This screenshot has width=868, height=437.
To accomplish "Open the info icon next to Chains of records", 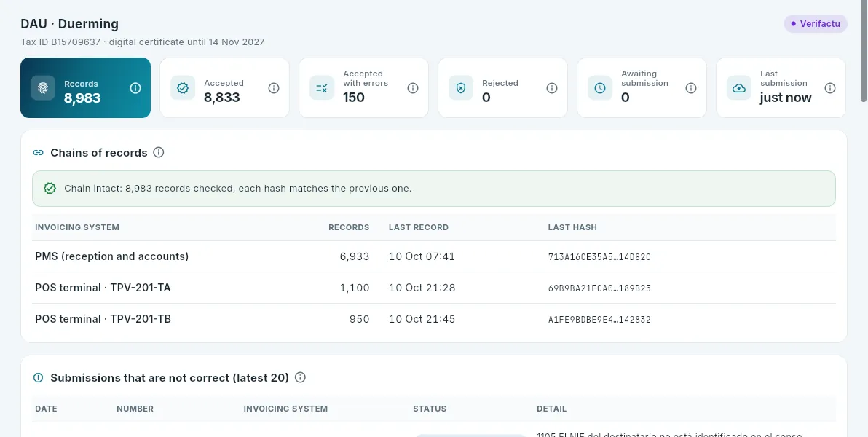I will click(158, 152).
